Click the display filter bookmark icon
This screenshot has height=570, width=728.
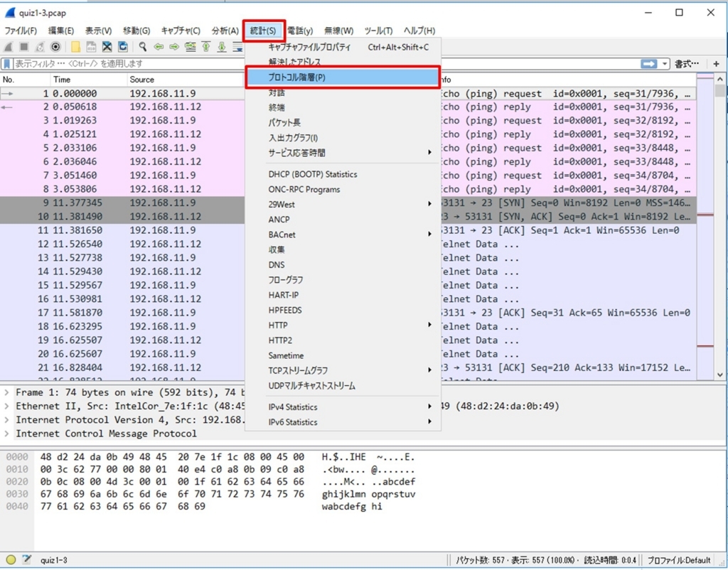(x=7, y=63)
